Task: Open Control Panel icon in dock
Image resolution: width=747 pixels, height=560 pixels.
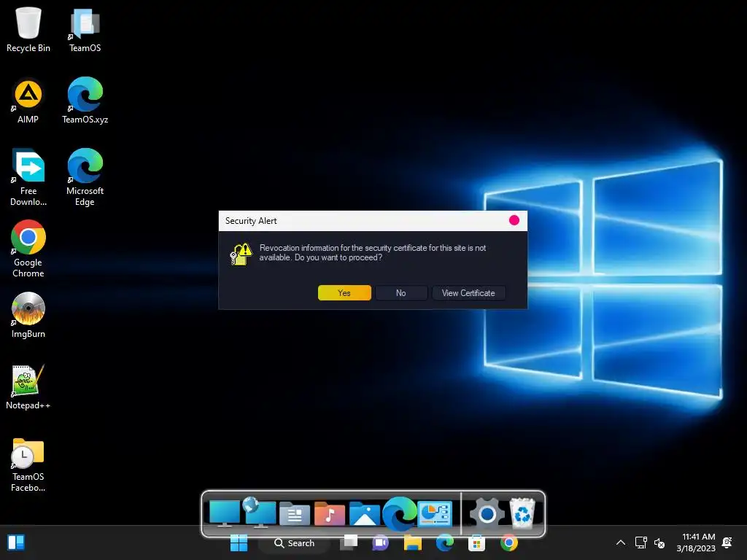Action: [435, 514]
